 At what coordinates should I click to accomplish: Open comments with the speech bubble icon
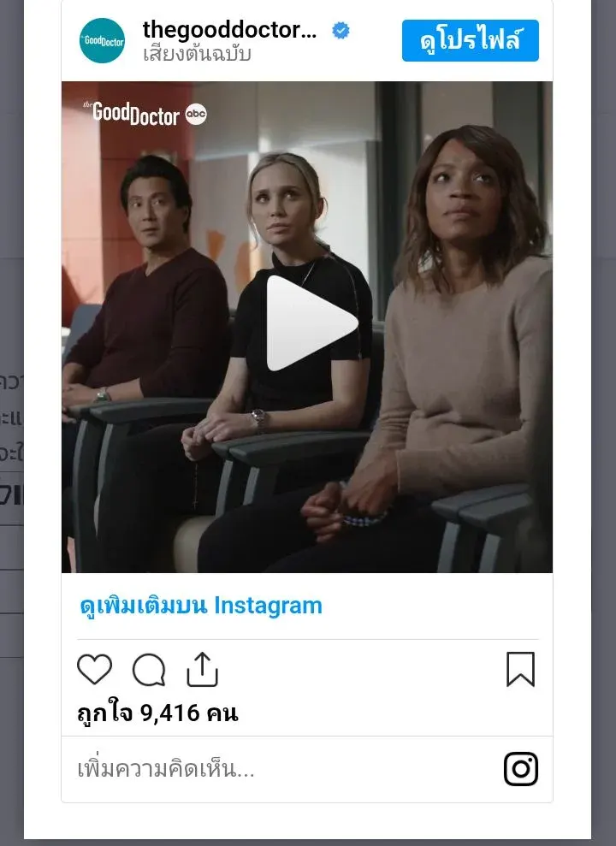(x=149, y=670)
